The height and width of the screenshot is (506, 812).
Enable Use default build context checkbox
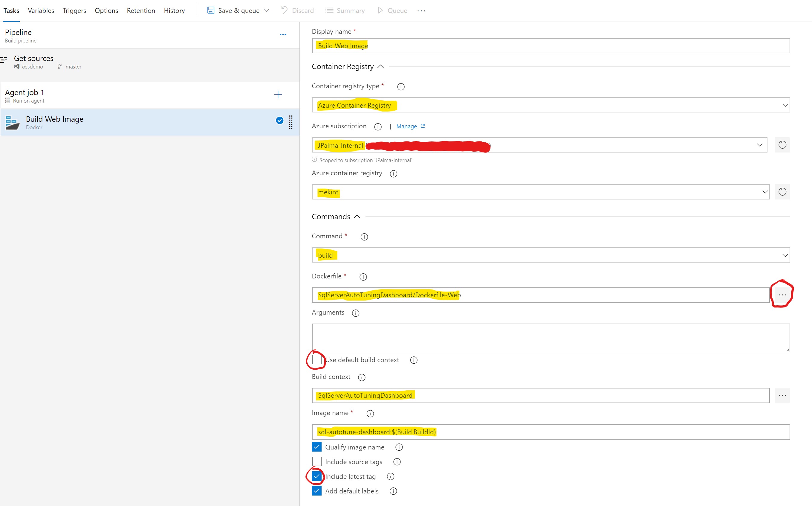[317, 360]
